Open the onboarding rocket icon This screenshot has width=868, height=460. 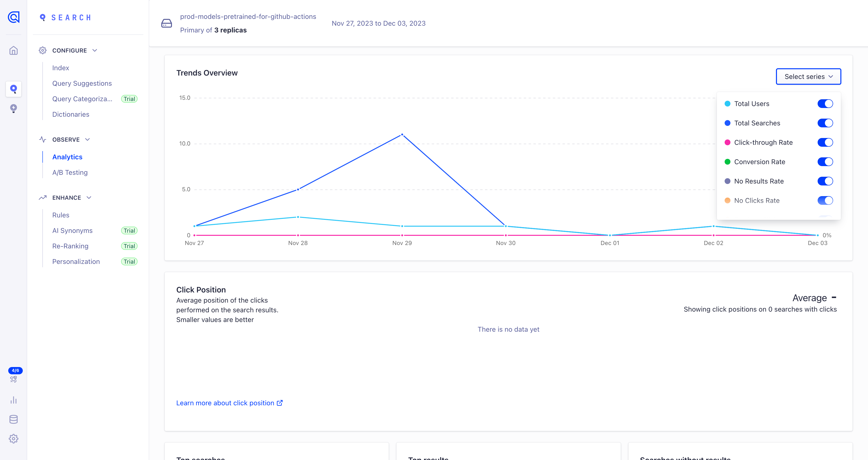click(14, 379)
